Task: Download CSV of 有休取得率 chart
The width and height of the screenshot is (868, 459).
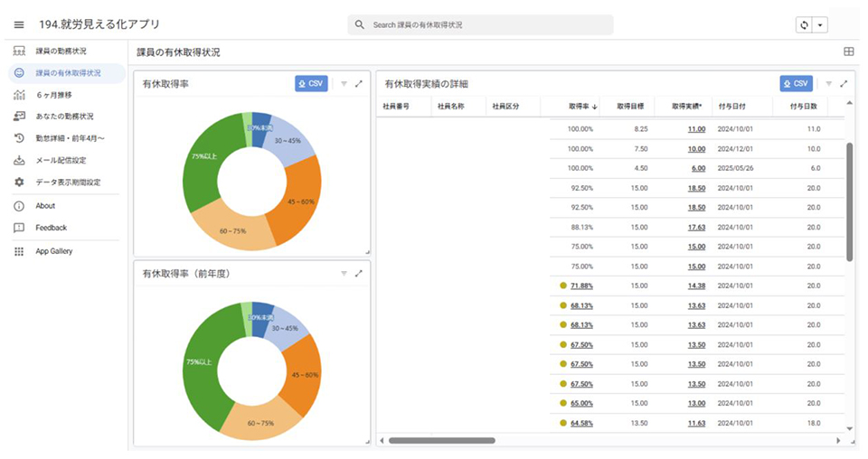Action: [311, 84]
